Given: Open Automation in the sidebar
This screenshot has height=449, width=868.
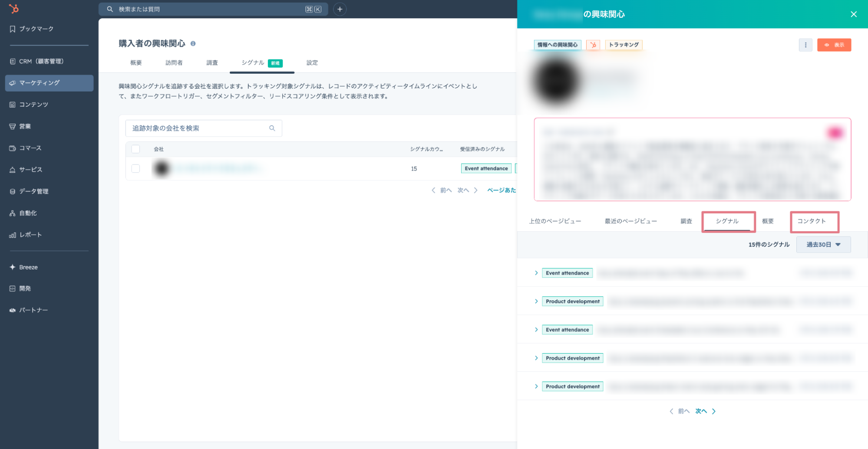Looking at the screenshot, I should coord(23,213).
